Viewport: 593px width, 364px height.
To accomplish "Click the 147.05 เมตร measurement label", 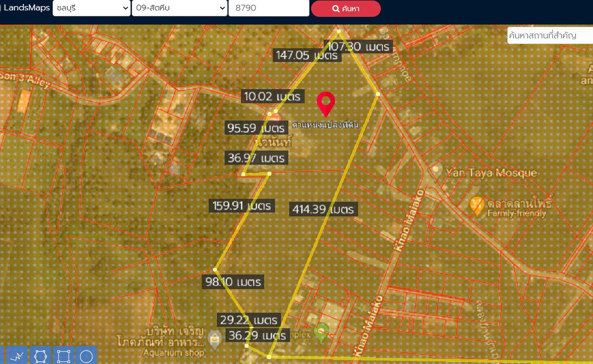I will click(x=307, y=56).
